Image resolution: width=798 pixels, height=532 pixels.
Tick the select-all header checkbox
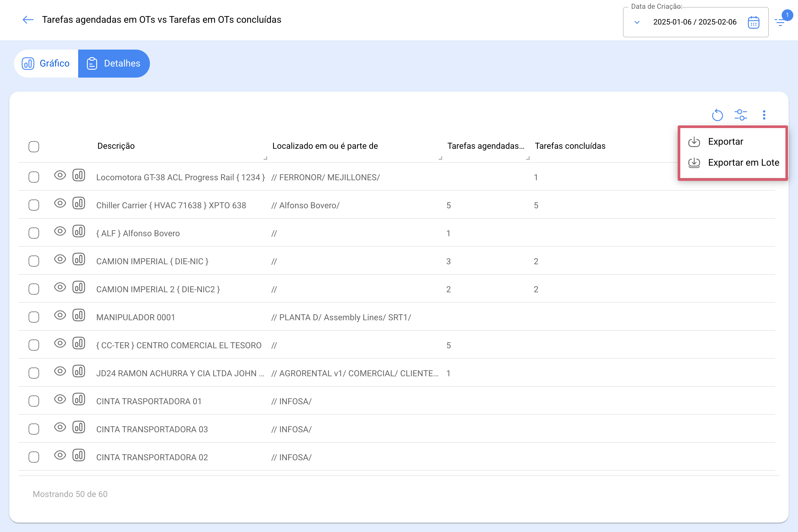[x=34, y=147]
